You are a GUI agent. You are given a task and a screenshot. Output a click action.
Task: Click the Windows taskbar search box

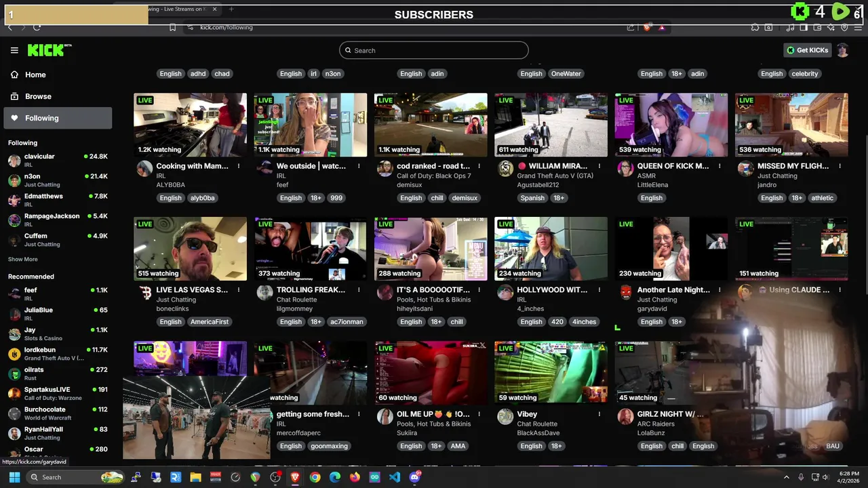pyautogui.click(x=76, y=477)
